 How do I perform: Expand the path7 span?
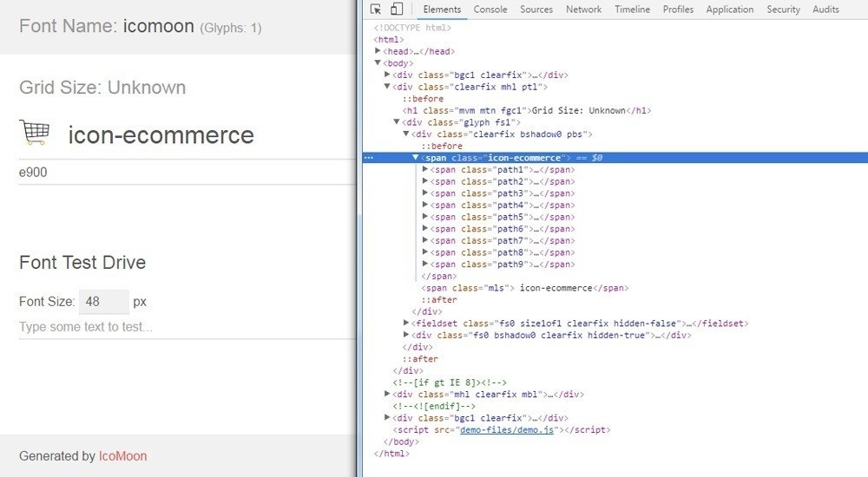coord(424,240)
